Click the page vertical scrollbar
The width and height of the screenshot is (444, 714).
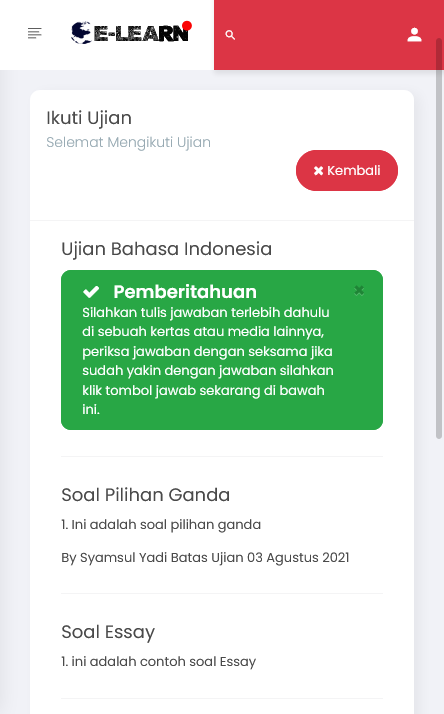pos(439,239)
